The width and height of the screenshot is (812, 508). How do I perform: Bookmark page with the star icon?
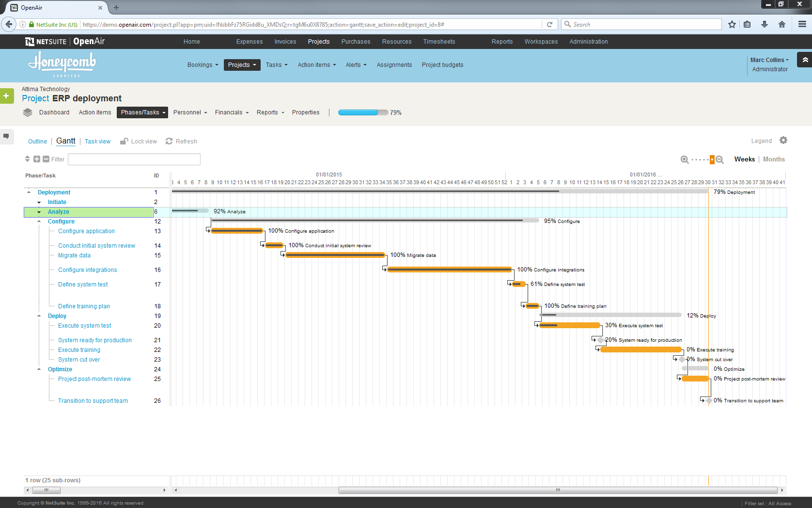click(x=732, y=24)
